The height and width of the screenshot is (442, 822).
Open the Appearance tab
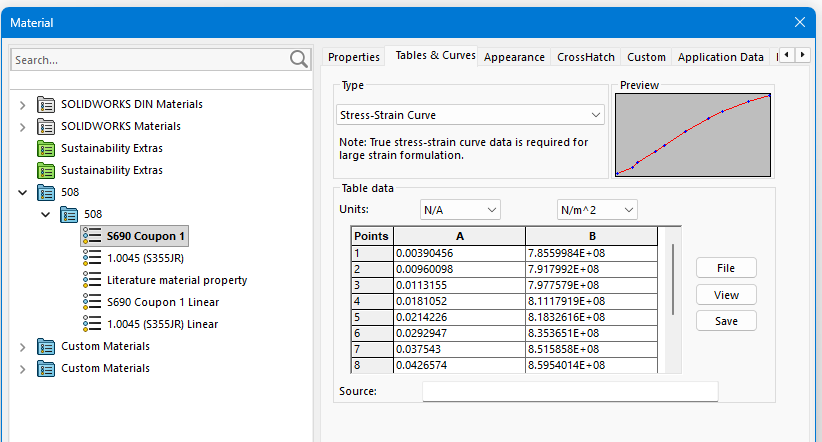514,57
